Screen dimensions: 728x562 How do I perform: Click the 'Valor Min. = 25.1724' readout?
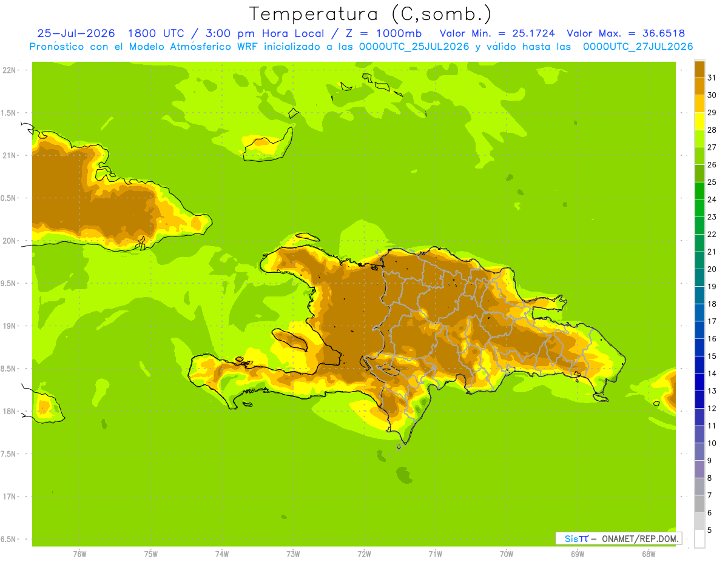pos(497,33)
